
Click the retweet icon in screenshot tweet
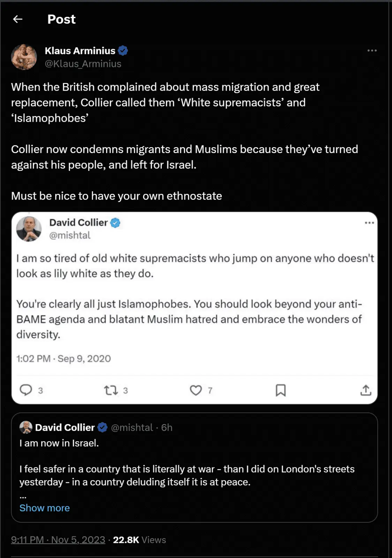(111, 390)
